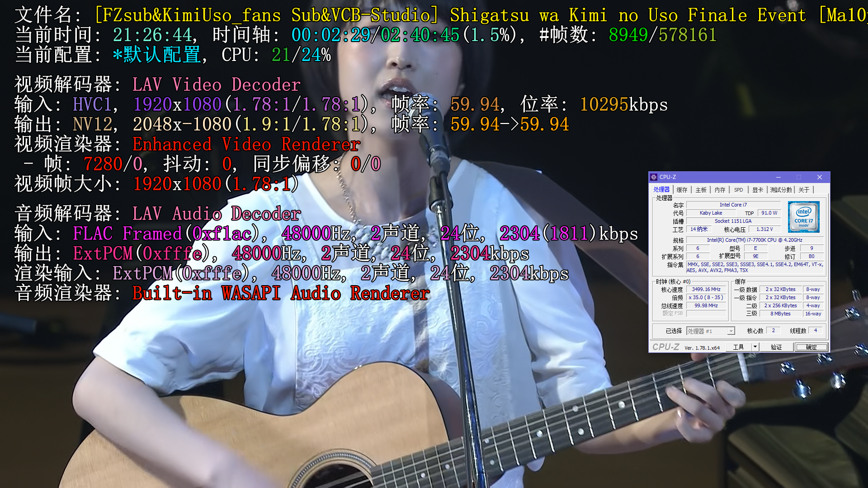Click the Ver. 1.78.1.x64 version text
Screen dimensions: 868x488
coord(702,348)
